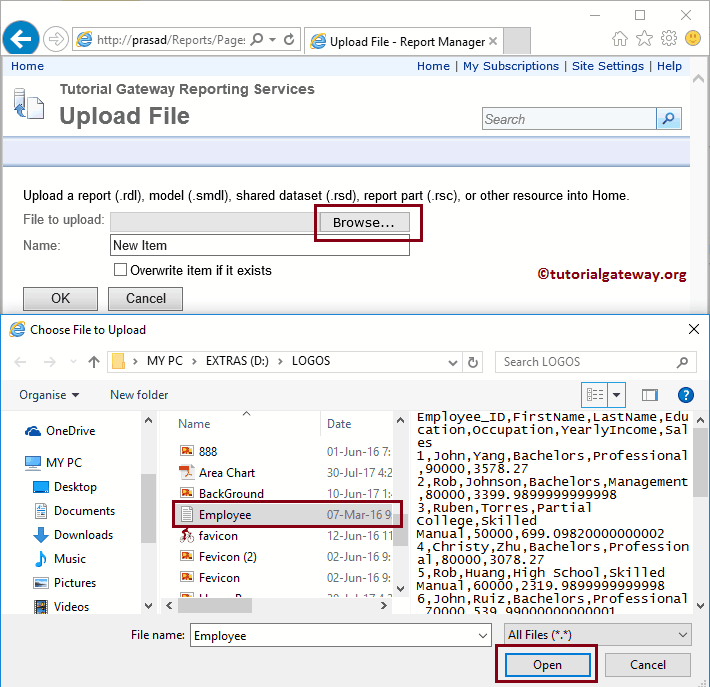Viewport: 710px width, 687px height.
Task: Check Overwrite item if it exists
Action: [x=120, y=270]
